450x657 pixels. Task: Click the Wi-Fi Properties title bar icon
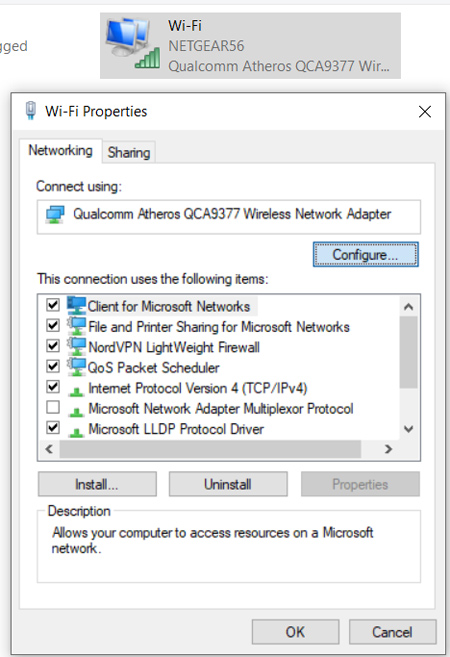[31, 111]
